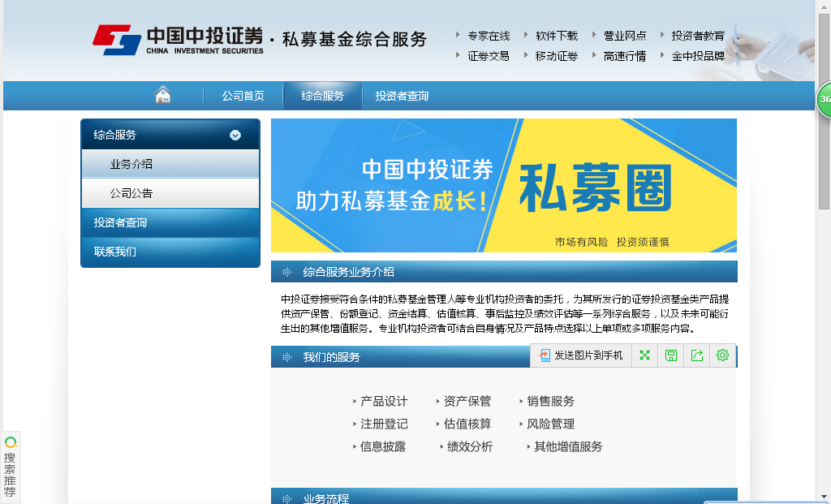831x504 pixels.
Task: Click the share icon in image toolbar
Action: [x=697, y=355]
